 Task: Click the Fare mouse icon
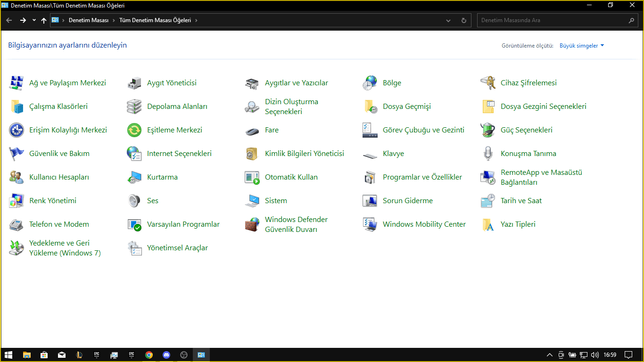252,130
